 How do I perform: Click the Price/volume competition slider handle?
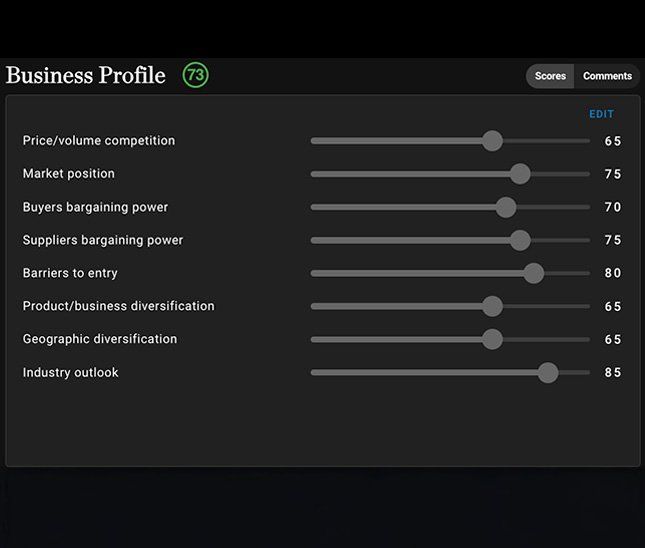tap(492, 141)
